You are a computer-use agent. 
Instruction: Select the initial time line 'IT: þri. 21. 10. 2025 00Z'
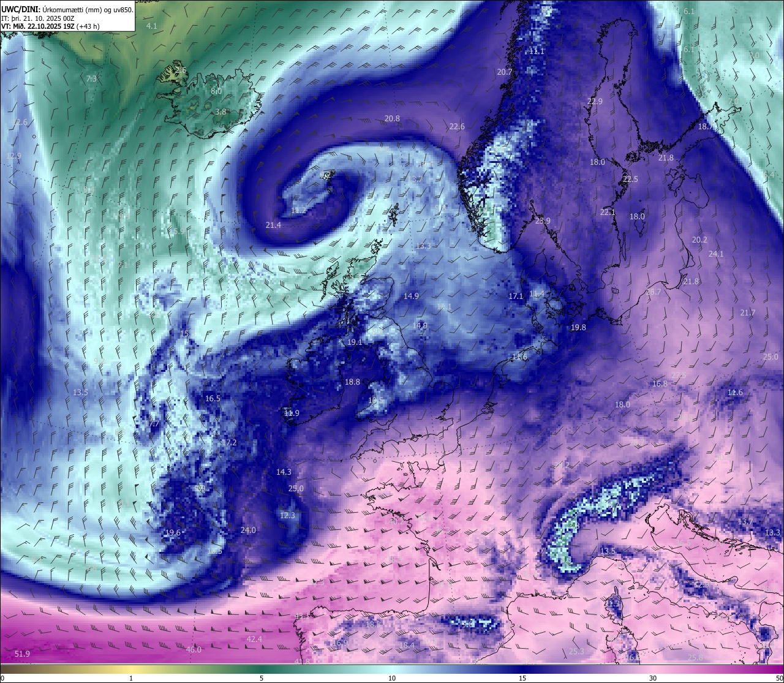(38, 18)
